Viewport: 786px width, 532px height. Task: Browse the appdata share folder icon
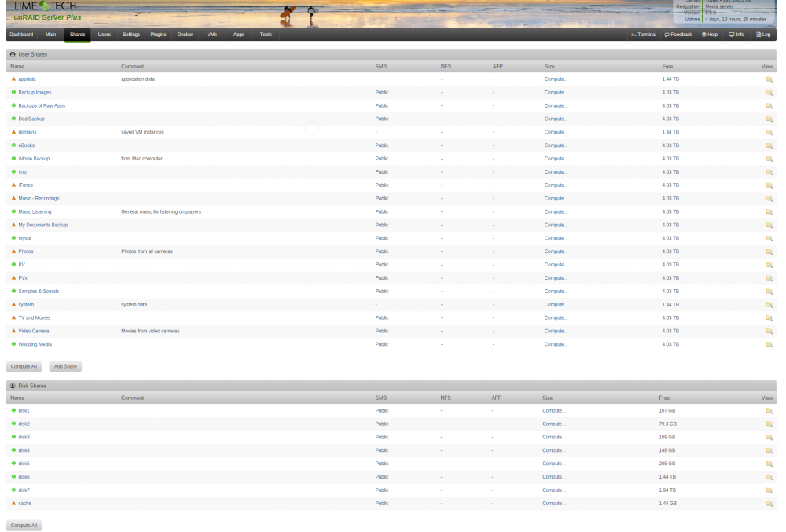(769, 79)
